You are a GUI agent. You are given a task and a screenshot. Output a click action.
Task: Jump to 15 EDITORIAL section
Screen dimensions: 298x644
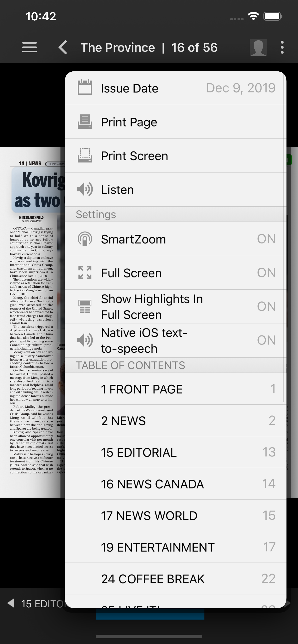tap(176, 452)
